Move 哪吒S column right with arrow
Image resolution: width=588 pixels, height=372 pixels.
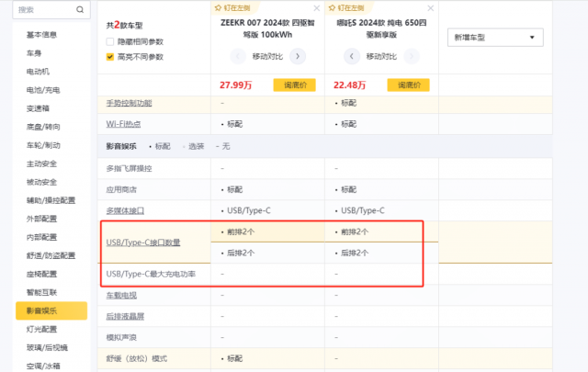(412, 57)
